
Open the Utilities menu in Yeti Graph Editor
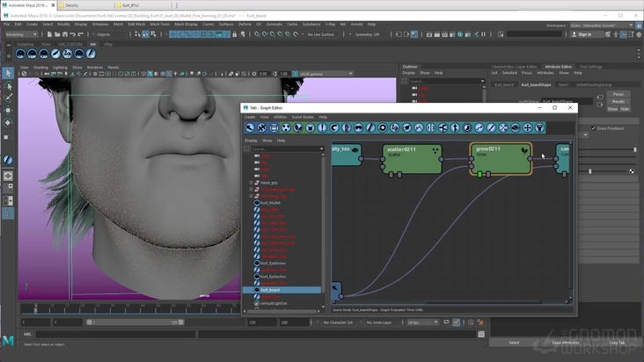pos(280,117)
